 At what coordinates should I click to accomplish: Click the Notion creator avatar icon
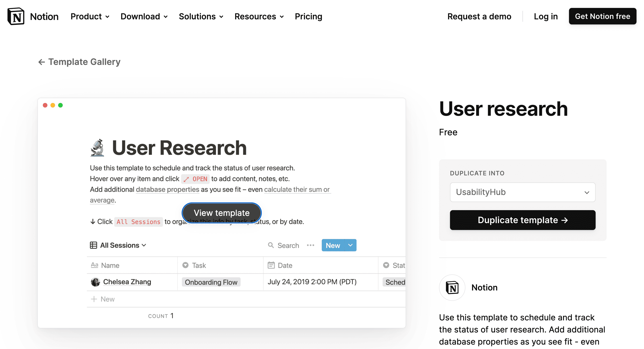point(452,287)
